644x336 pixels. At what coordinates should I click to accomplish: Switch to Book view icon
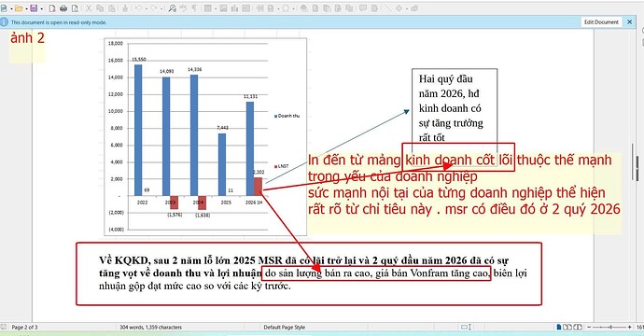click(578, 328)
